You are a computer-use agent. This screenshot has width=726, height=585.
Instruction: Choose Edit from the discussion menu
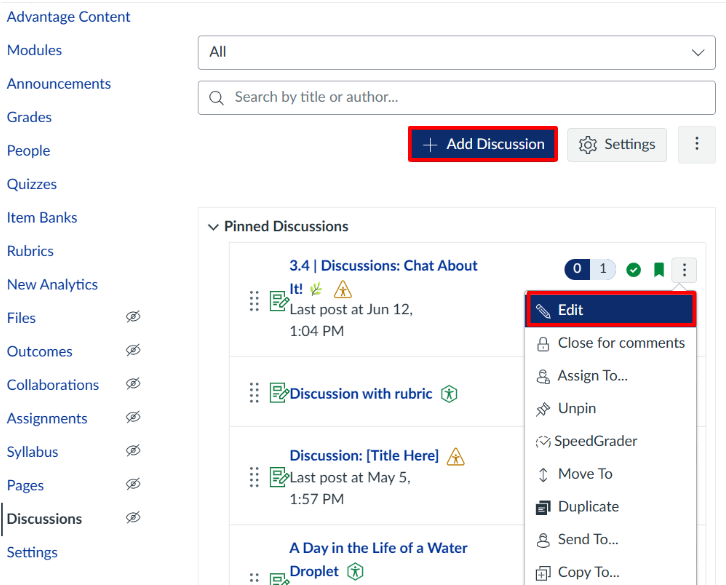coord(610,310)
